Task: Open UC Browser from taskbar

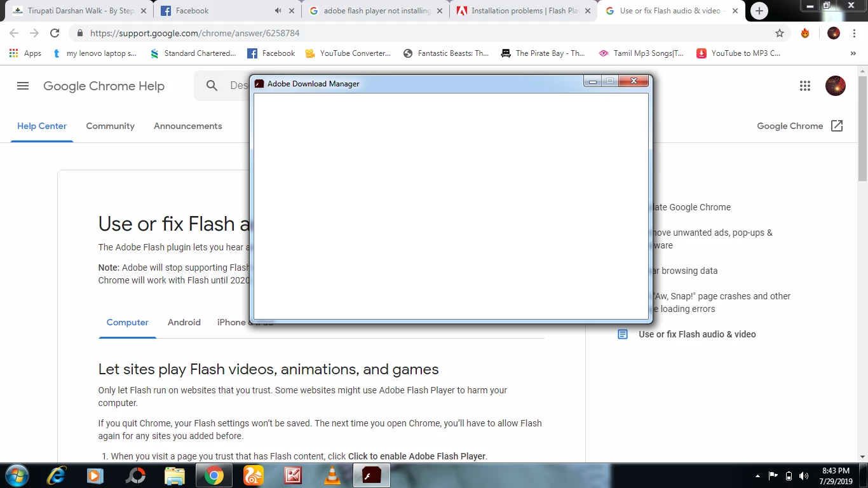Action: point(254,475)
